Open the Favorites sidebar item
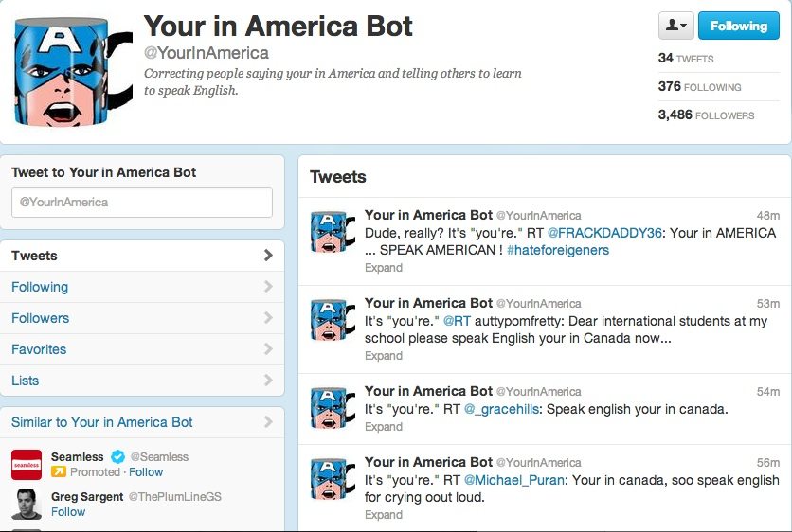Screen dimensions: 792x532 [142, 349]
